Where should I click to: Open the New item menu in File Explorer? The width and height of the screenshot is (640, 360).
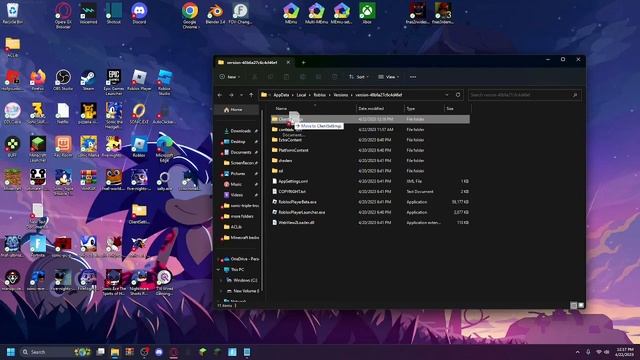229,77
